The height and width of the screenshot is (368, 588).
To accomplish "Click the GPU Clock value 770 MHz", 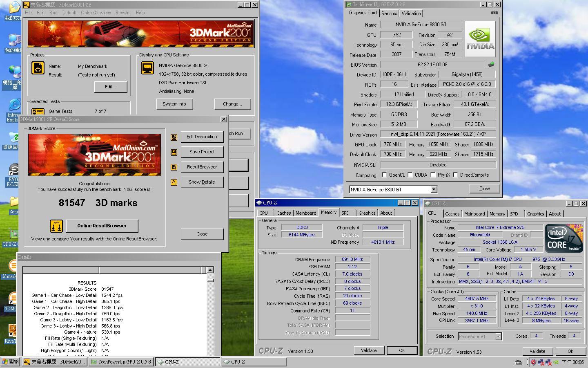I will [x=393, y=144].
